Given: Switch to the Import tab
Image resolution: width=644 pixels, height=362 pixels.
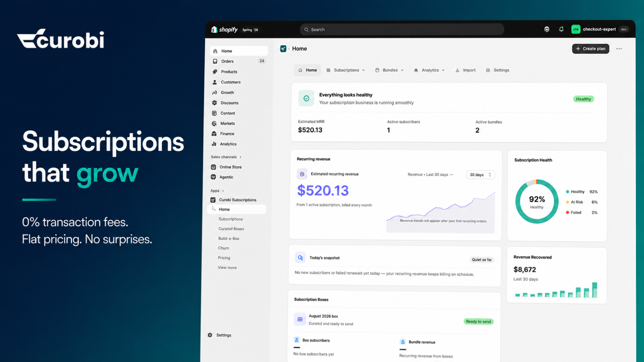Looking at the screenshot, I should (x=465, y=70).
